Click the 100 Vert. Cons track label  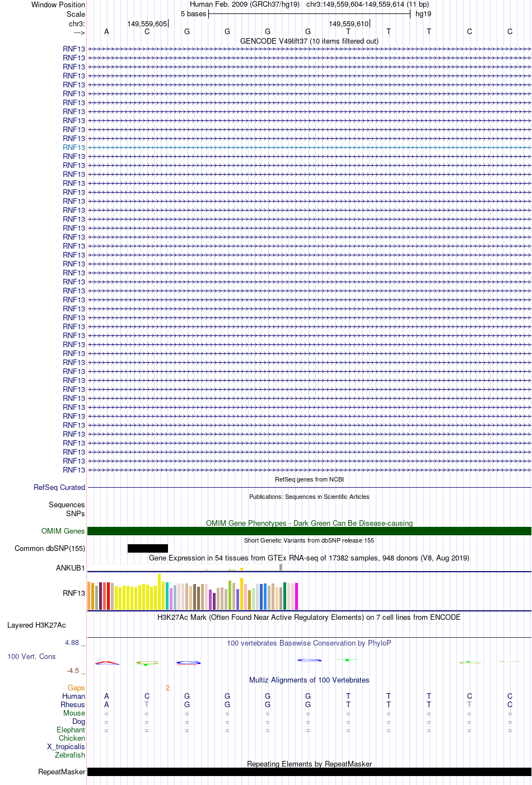(x=31, y=657)
